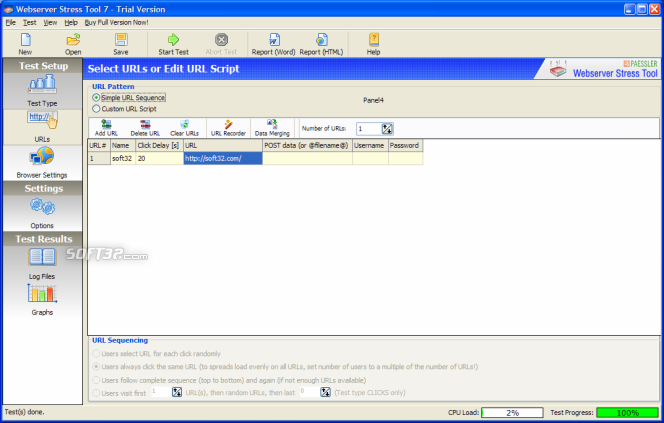Click the Test Setup section header
This screenshot has width=664, height=423.
(x=43, y=66)
